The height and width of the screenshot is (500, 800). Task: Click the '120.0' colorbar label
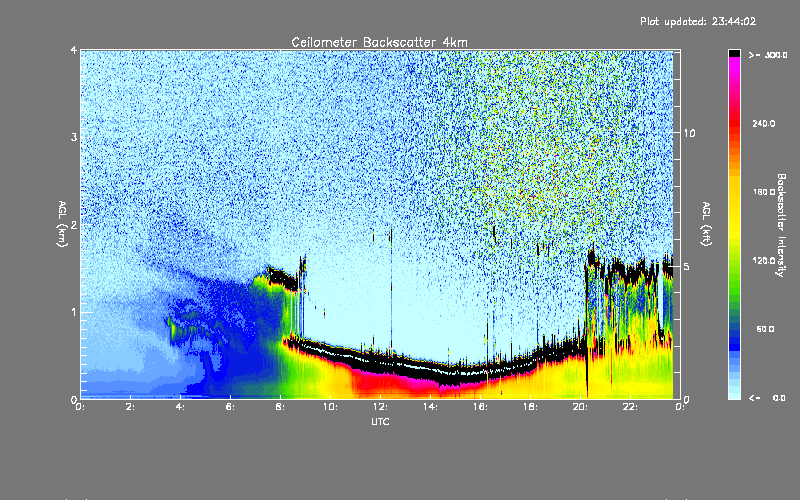764,260
